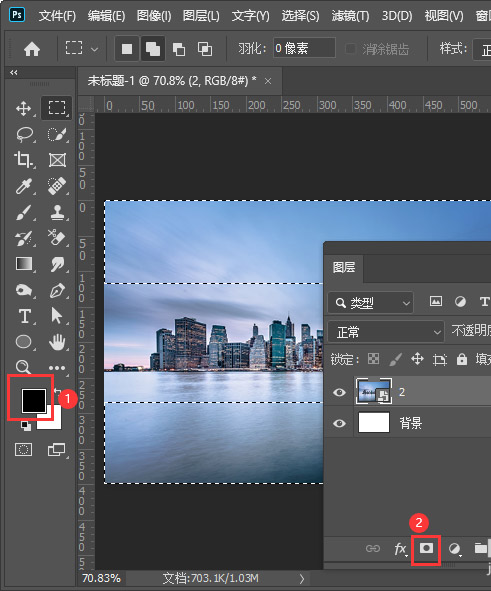
Task: Choose Subtract from selection mode
Action: pos(179,49)
